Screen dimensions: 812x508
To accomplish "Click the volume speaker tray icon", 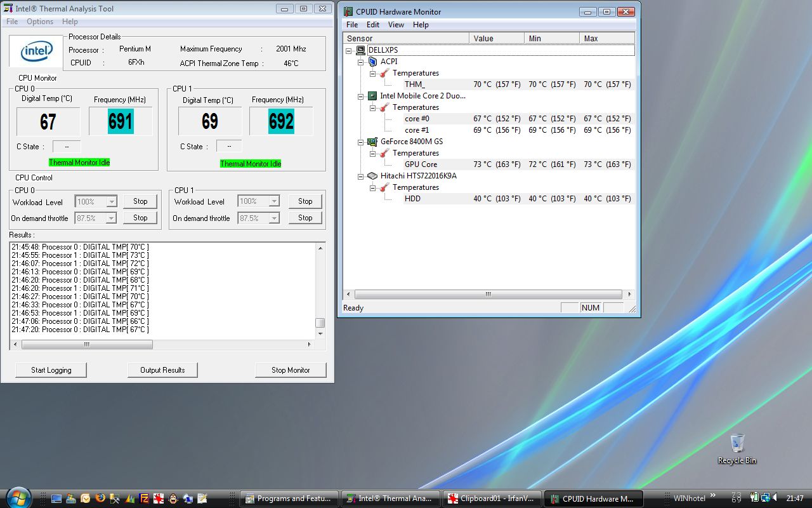I will (x=775, y=497).
